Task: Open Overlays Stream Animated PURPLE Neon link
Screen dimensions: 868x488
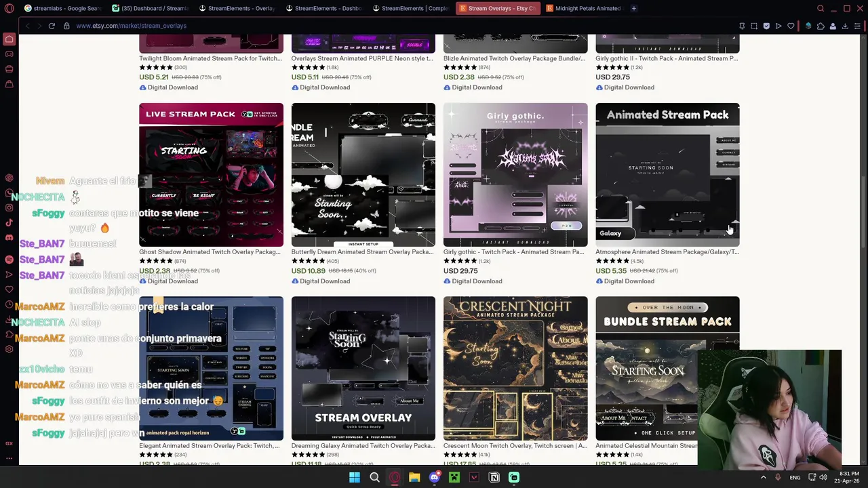Action: click(x=362, y=58)
